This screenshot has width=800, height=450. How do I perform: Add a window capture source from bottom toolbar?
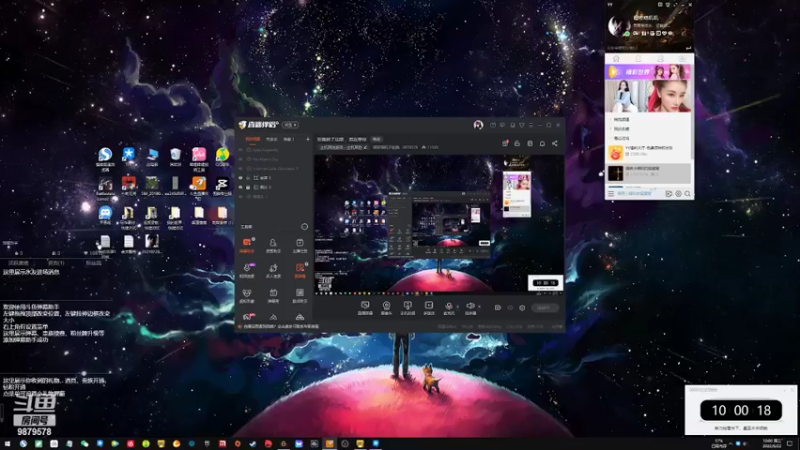(x=407, y=307)
